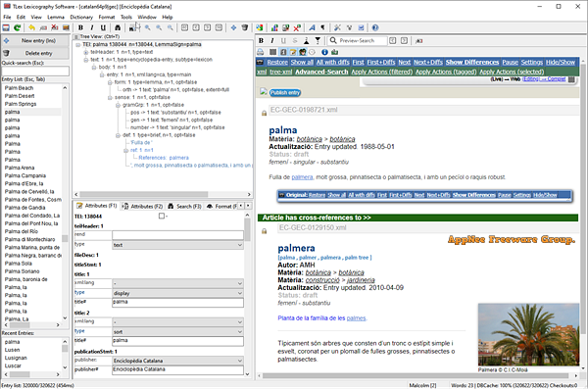Collapse the TEI: palma 138044 root node

tap(78, 45)
